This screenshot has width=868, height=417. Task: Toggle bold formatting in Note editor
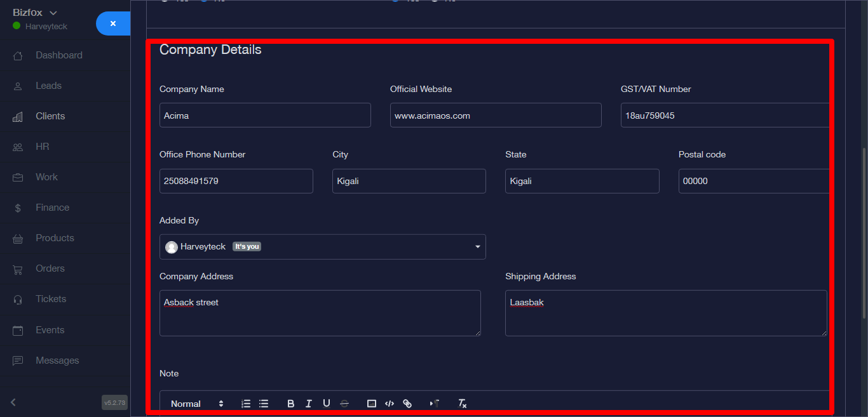(291, 404)
